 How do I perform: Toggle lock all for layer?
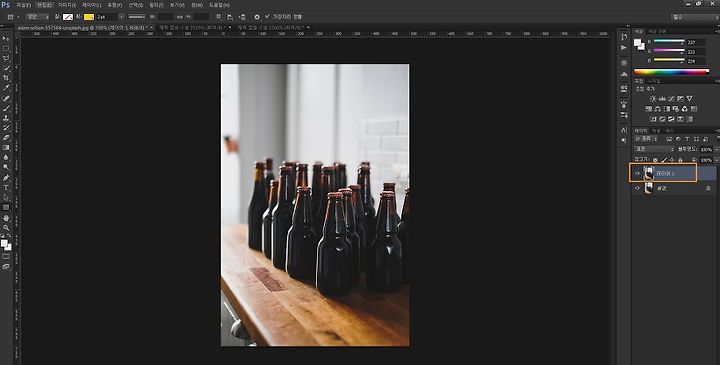tap(681, 160)
